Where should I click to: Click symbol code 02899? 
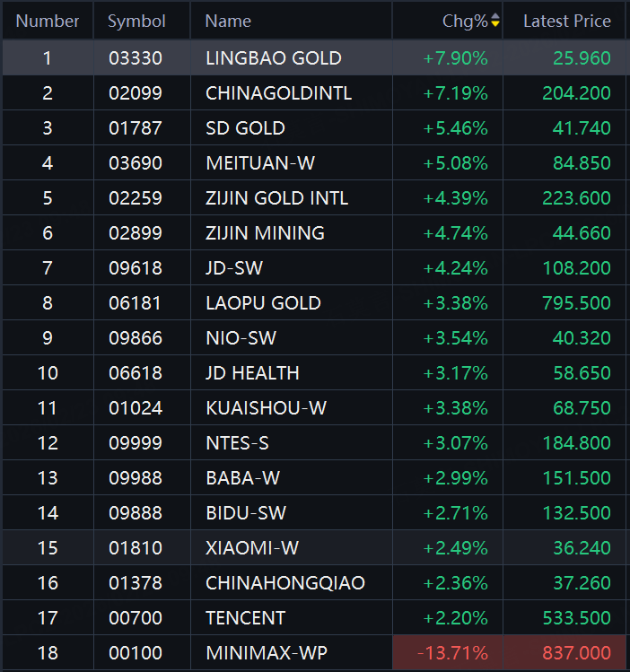tap(136, 233)
